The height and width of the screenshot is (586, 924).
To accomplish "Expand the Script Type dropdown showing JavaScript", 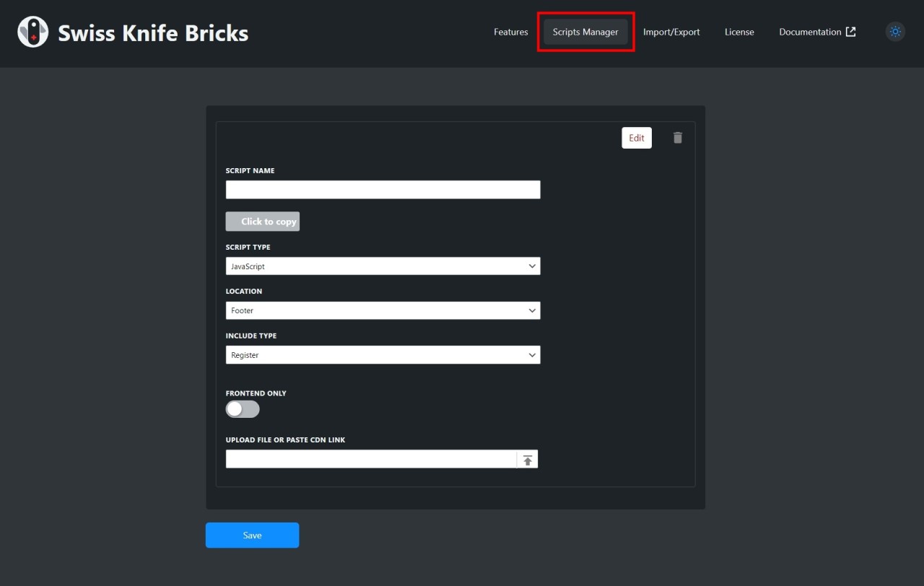I will pos(383,266).
